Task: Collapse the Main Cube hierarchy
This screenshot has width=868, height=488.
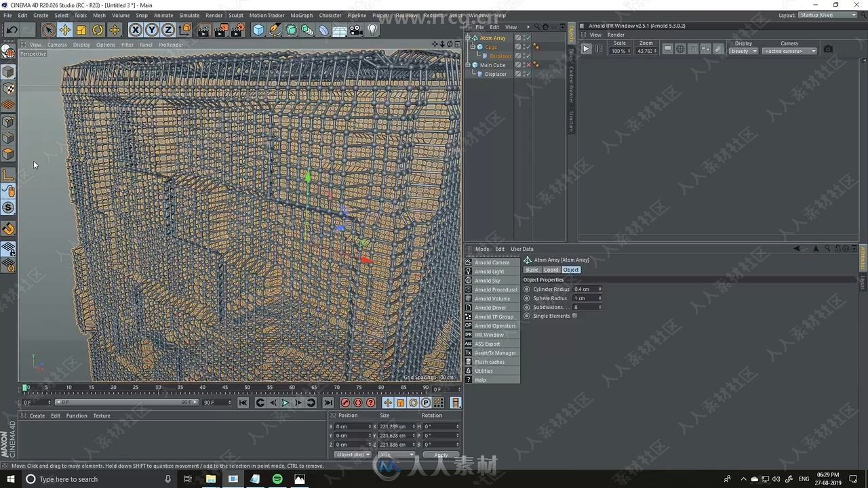Action: 468,65
